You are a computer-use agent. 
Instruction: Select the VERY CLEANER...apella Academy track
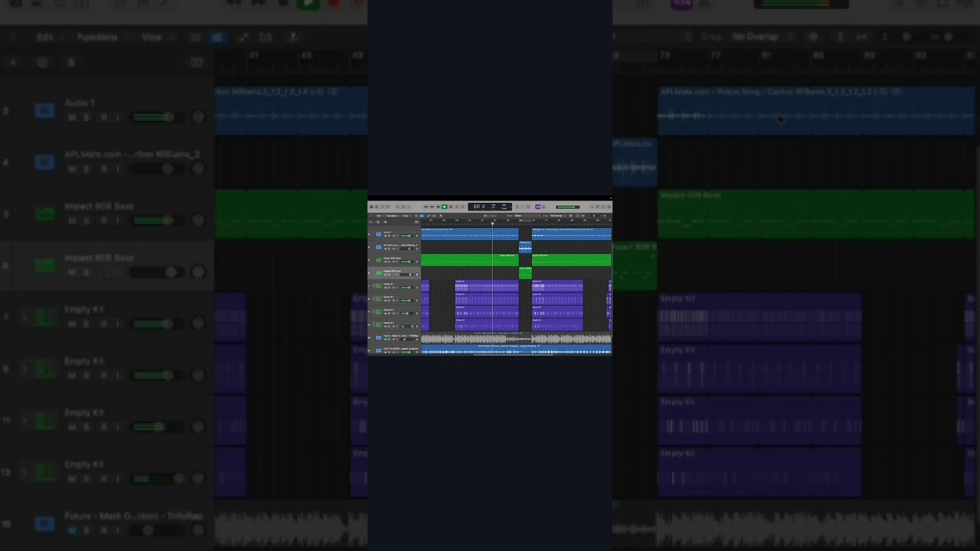[394, 350]
